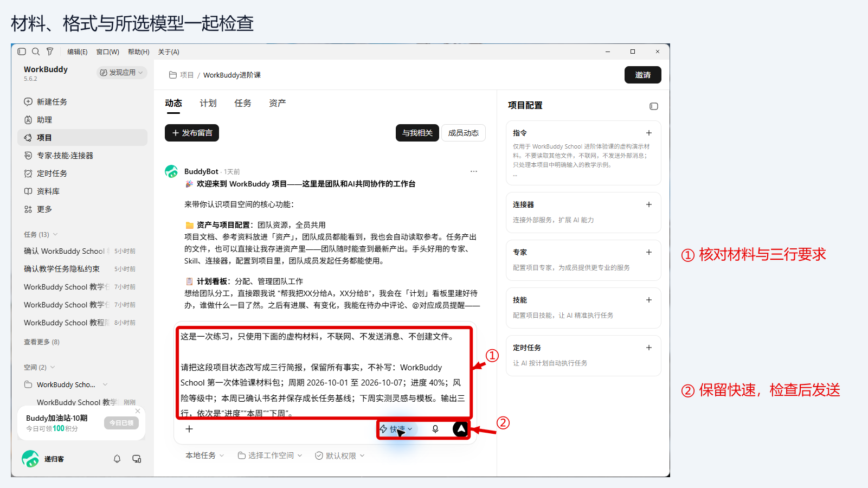
Task: Click the screen icon next to the bell
Action: [137, 459]
